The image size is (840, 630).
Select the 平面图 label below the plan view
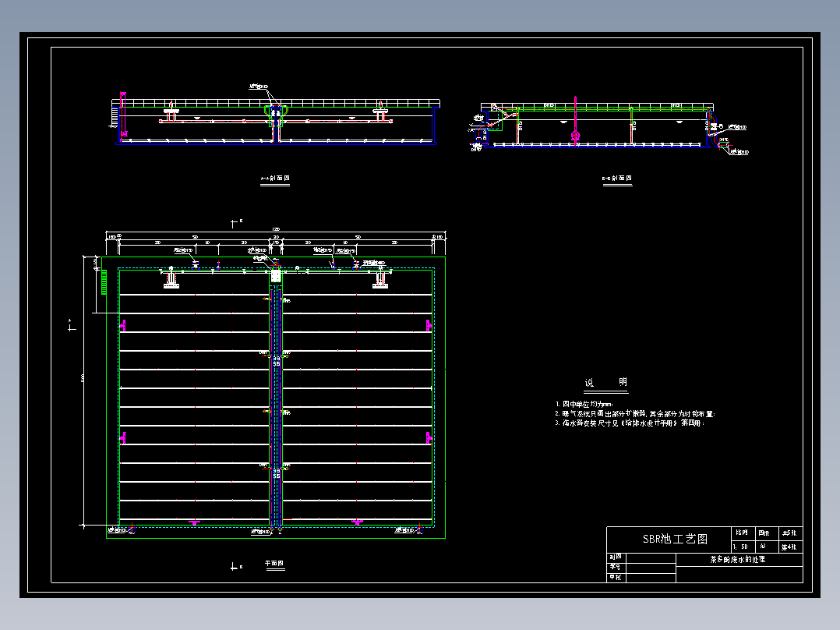tap(274, 561)
